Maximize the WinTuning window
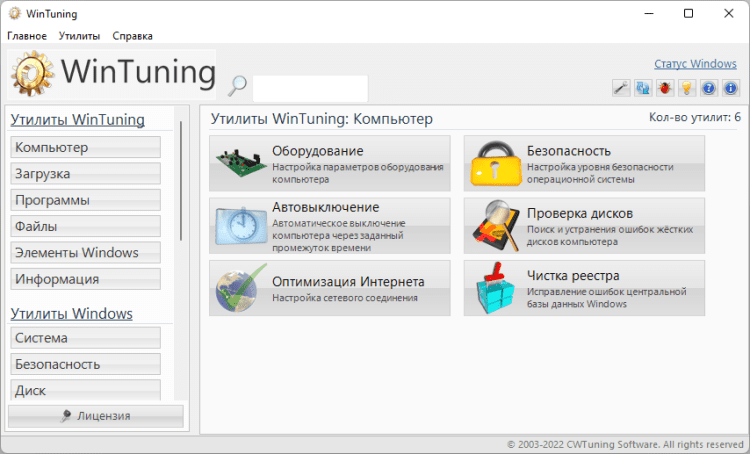The image size is (750, 454). (688, 13)
